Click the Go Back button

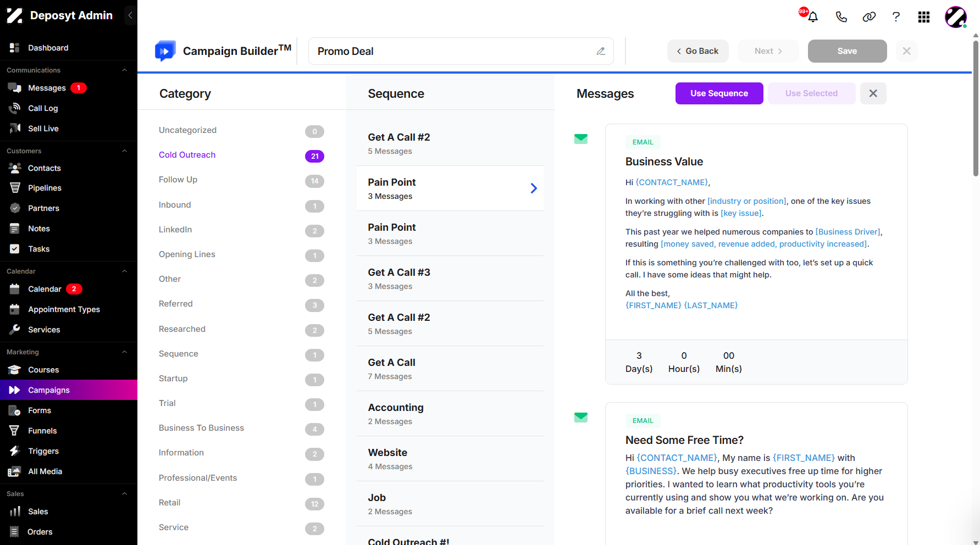point(698,51)
